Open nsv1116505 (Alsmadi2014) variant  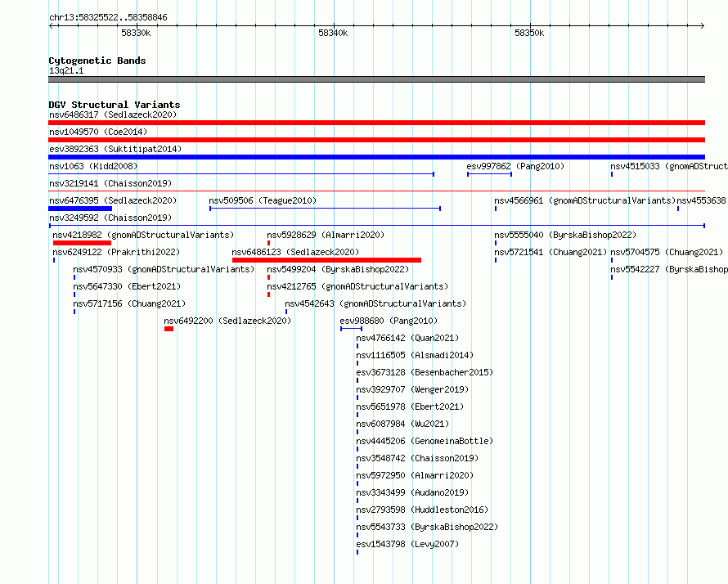415,355
